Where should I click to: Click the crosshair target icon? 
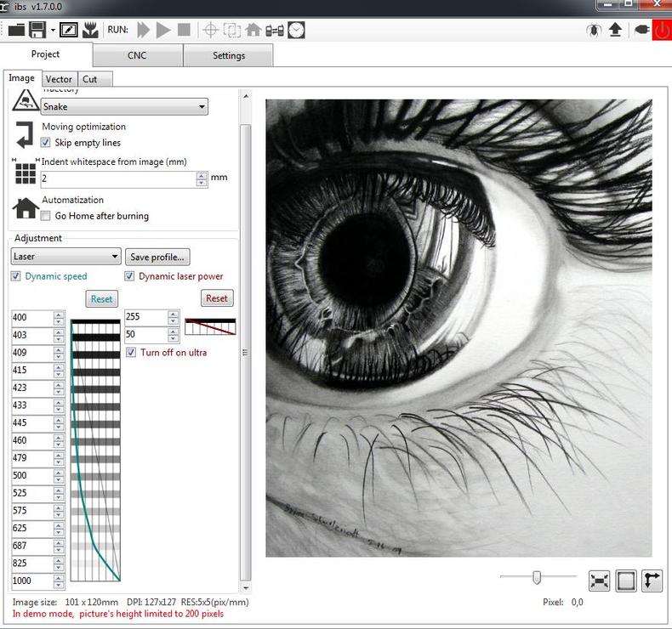(210, 30)
